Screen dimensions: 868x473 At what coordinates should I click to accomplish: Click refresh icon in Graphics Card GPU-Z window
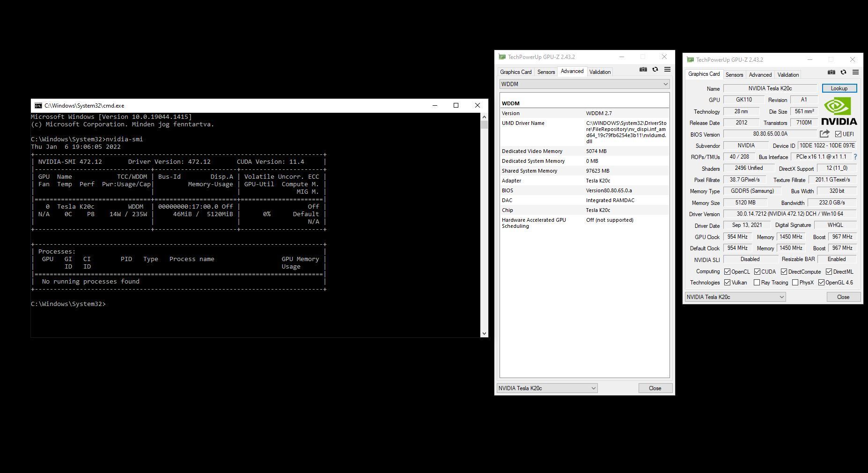pyautogui.click(x=843, y=72)
